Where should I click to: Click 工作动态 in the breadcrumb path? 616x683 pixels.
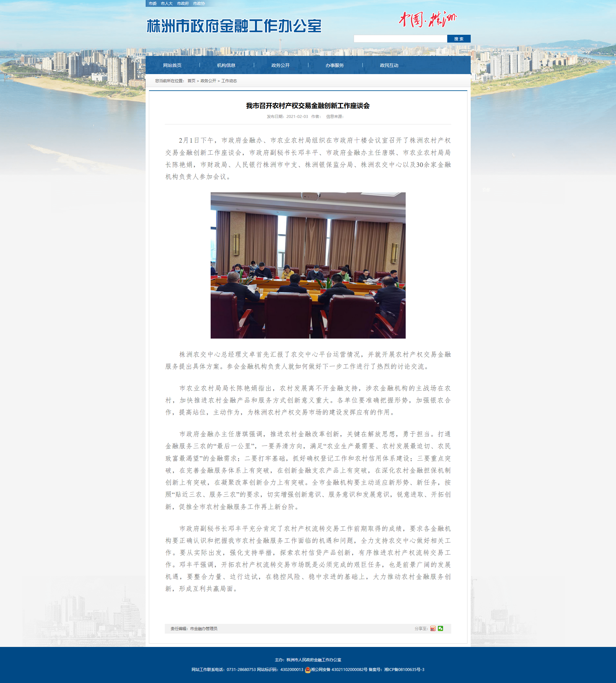pyautogui.click(x=229, y=81)
